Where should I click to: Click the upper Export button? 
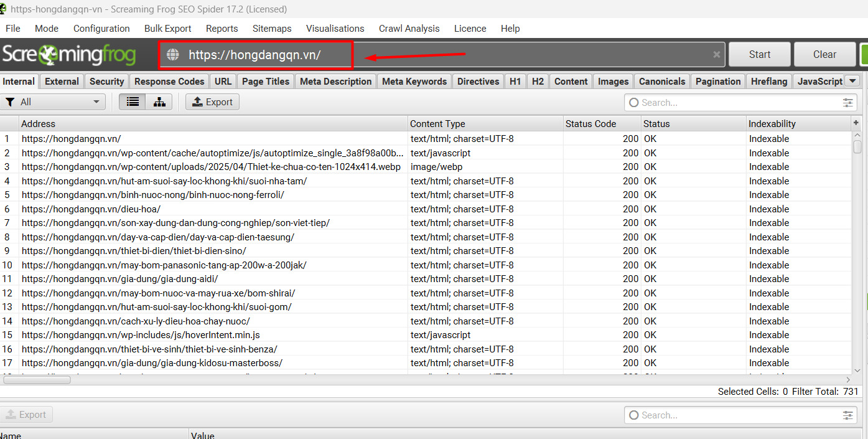point(212,102)
